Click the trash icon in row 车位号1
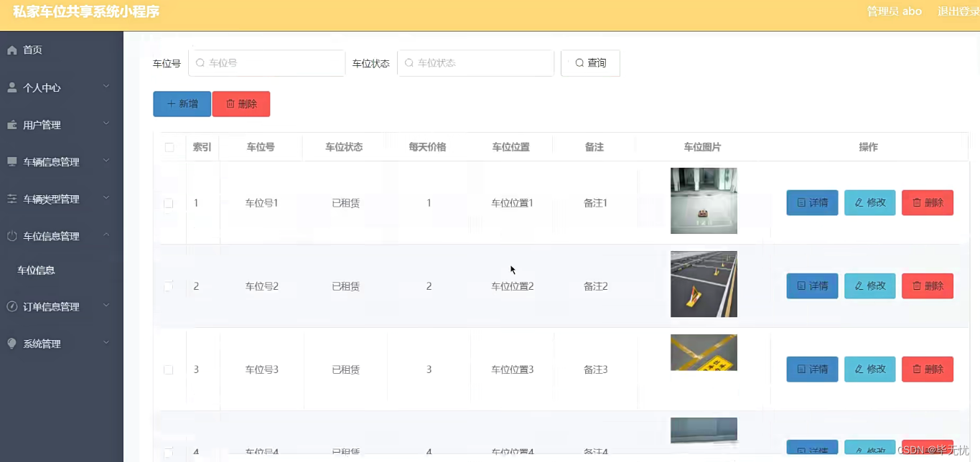Viewport: 980px width, 462px height. 917,203
